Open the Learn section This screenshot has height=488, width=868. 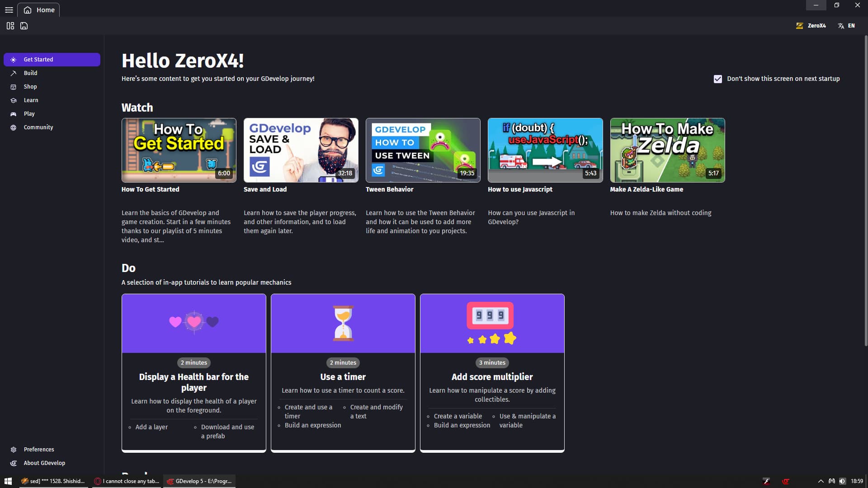[x=52, y=100]
